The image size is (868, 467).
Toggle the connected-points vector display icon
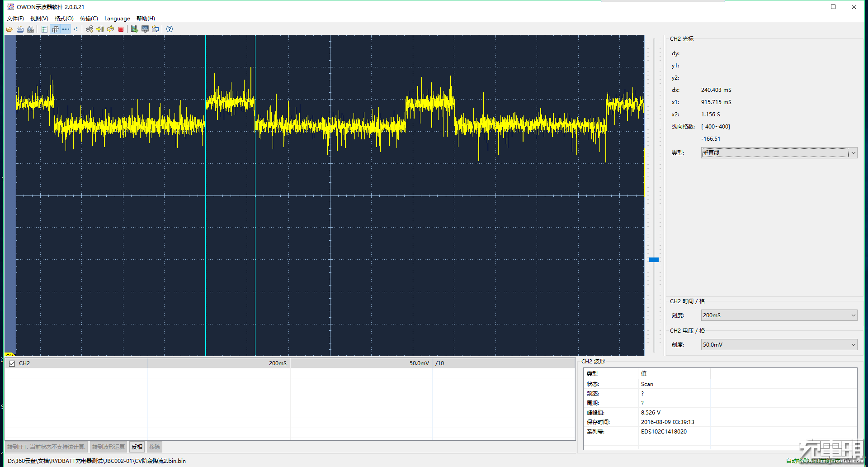pyautogui.click(x=66, y=29)
